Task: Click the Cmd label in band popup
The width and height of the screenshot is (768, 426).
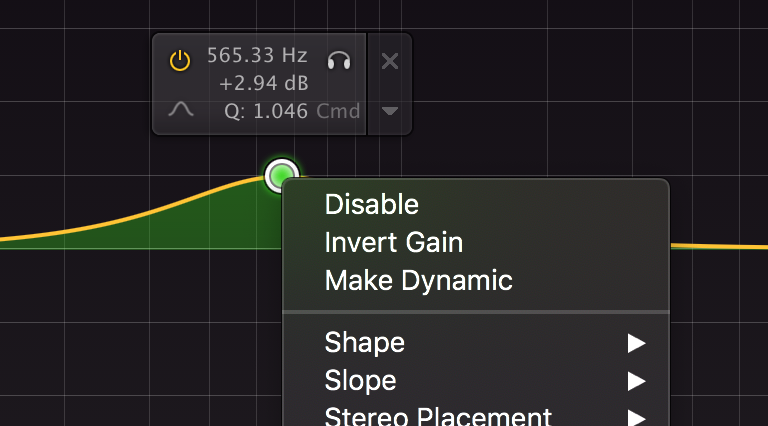Action: [338, 112]
